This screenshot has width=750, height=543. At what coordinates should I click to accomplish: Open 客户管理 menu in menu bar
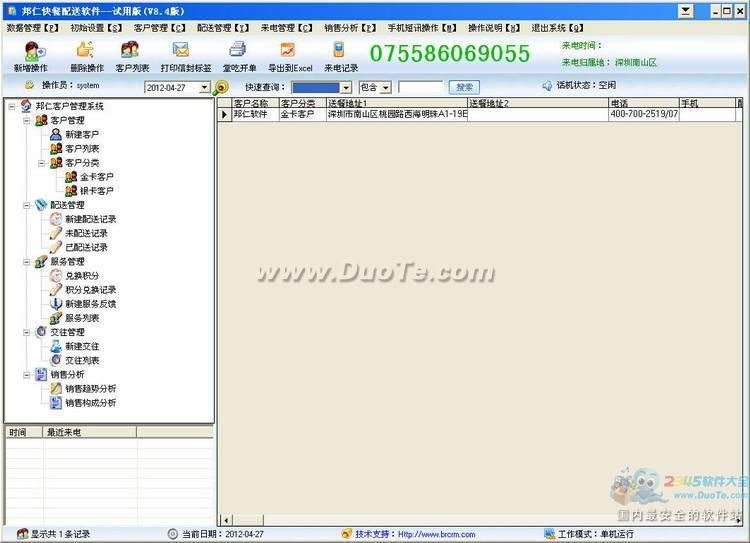click(x=159, y=28)
